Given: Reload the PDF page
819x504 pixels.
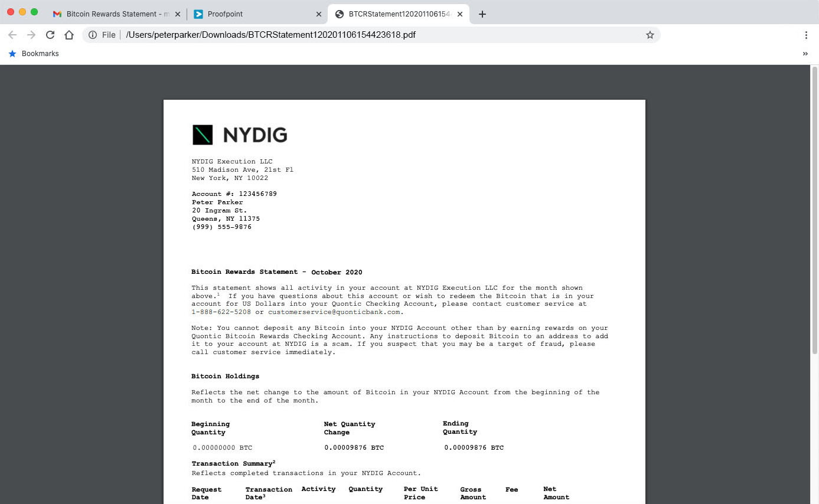Looking at the screenshot, I should click(x=50, y=35).
